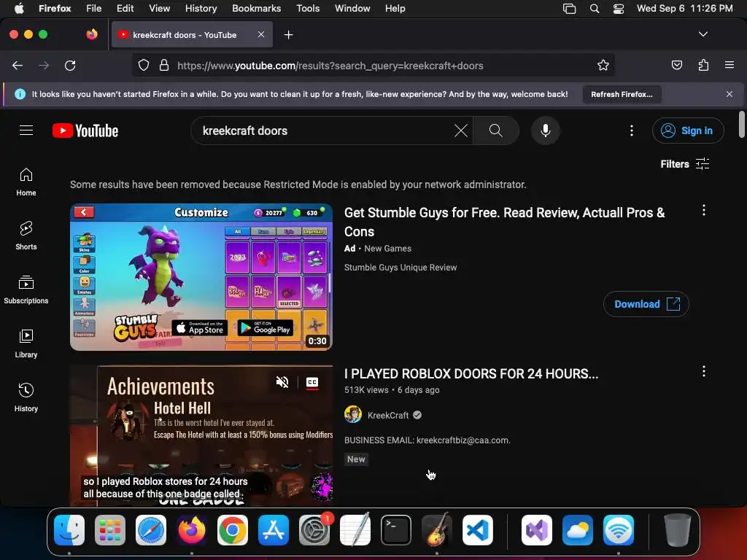
Task: Open System Settings from the Dock
Action: pos(314,530)
